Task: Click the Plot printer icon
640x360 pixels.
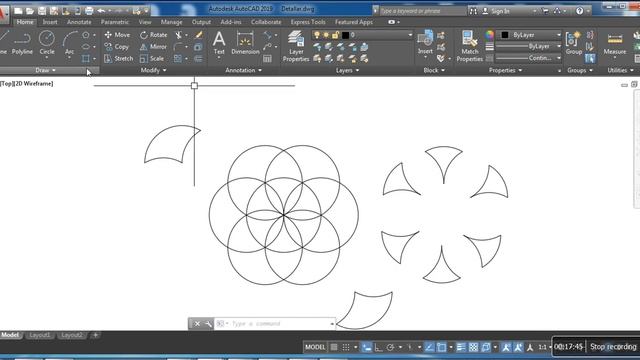Action: 89,11
